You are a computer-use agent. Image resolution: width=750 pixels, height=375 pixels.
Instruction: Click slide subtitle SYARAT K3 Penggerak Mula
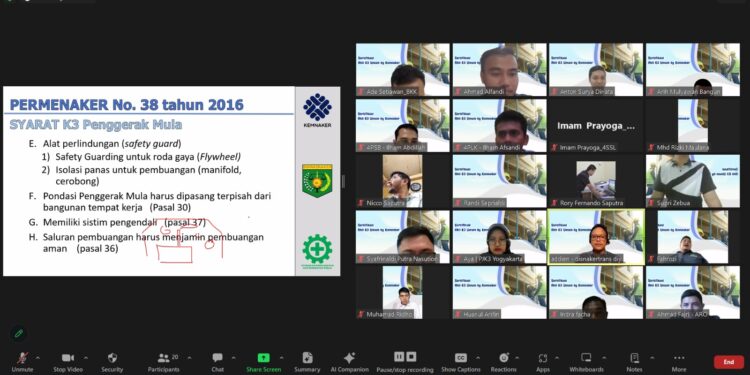click(96, 125)
